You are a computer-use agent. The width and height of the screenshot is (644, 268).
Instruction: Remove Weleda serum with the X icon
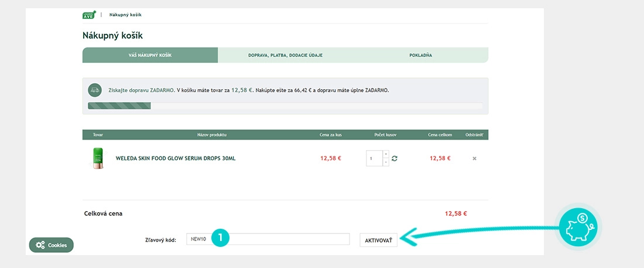pyautogui.click(x=474, y=158)
